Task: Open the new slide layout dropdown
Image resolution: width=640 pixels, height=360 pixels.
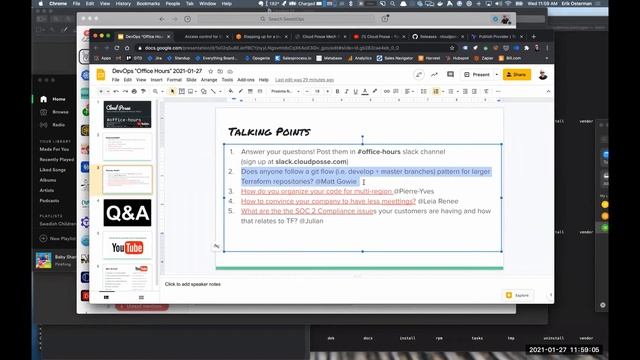Action: pos(107,91)
